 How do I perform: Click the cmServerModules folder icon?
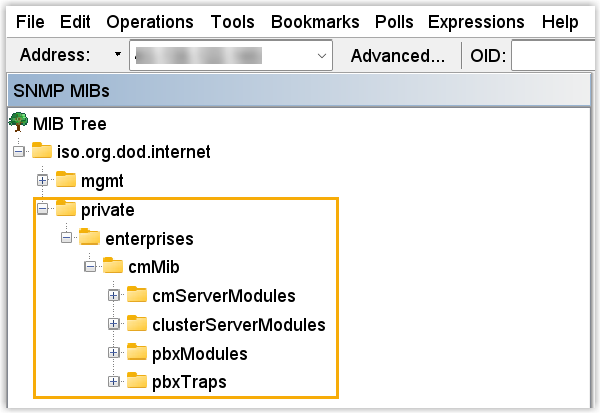click(x=137, y=296)
